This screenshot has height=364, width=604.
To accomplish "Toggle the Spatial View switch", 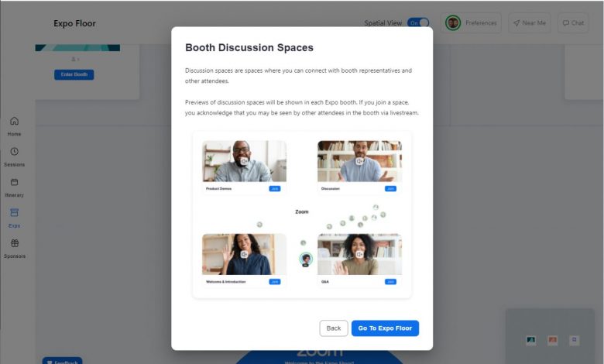I will pos(418,23).
